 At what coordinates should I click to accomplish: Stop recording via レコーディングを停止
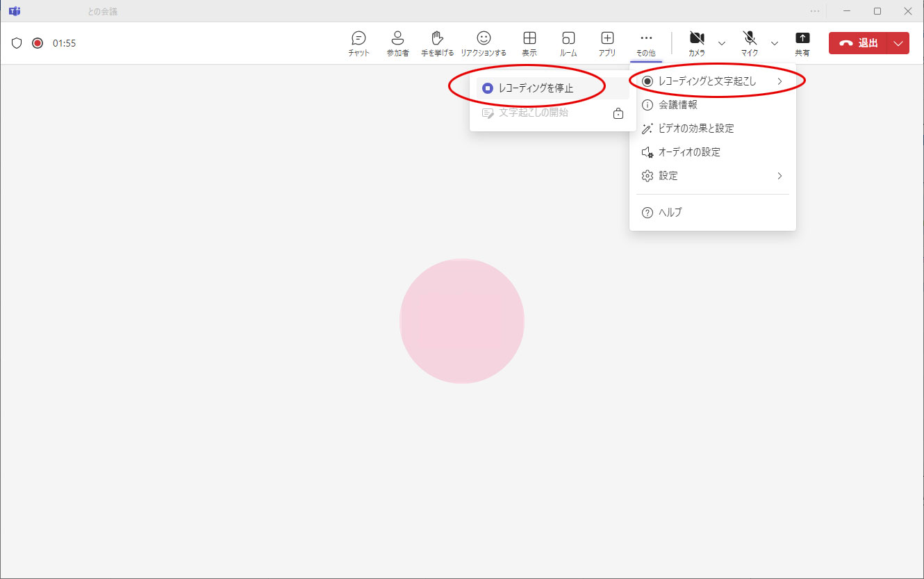point(536,88)
